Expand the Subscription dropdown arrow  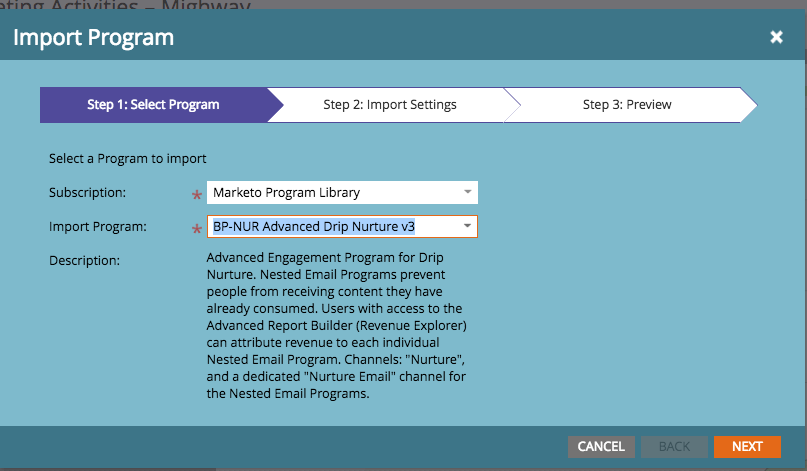(x=467, y=192)
